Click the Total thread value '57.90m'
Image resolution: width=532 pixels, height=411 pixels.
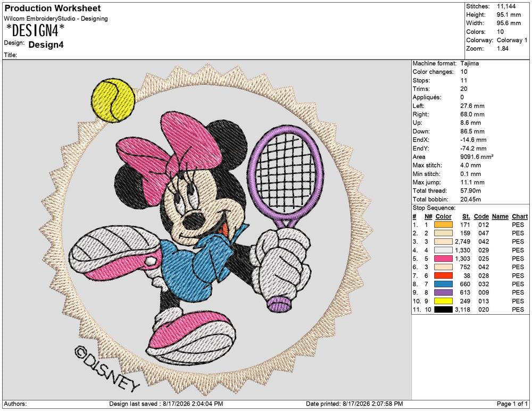point(471,190)
